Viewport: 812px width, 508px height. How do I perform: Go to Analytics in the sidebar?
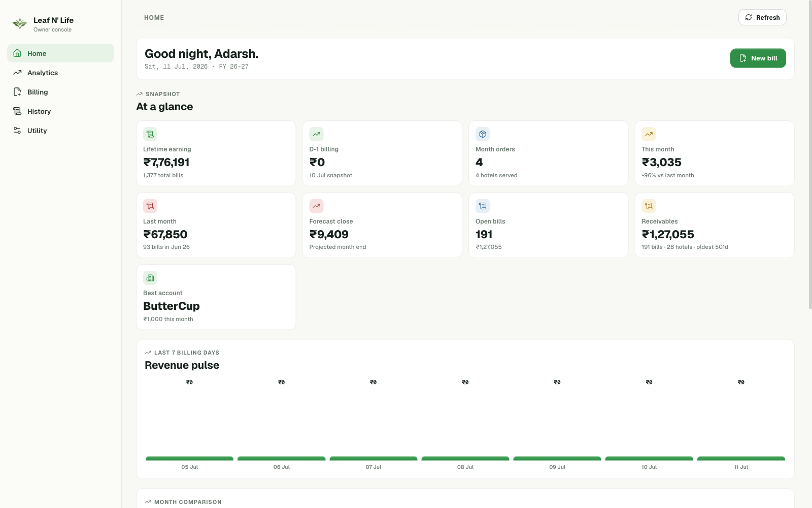pyautogui.click(x=60, y=73)
